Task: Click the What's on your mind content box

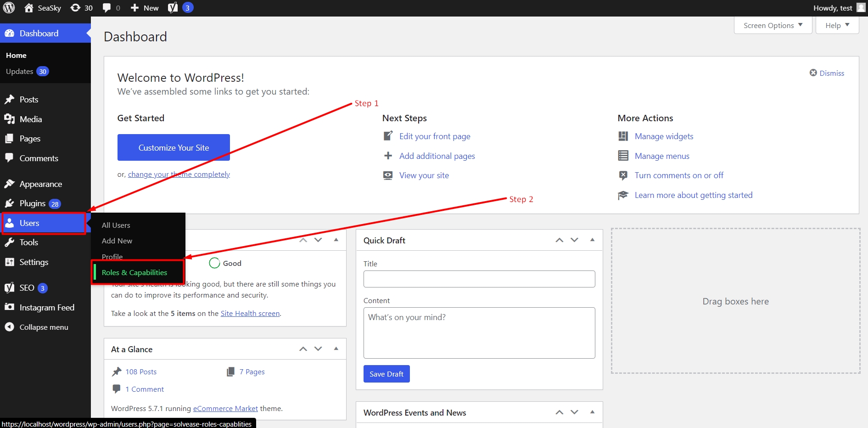Action: (x=479, y=333)
